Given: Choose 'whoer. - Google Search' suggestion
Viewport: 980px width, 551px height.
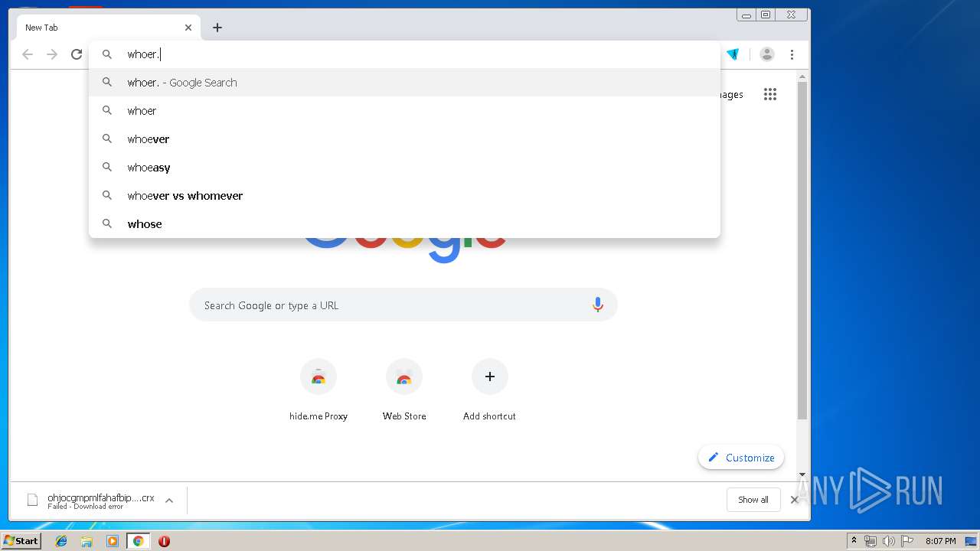Looking at the screenshot, I should (x=404, y=83).
